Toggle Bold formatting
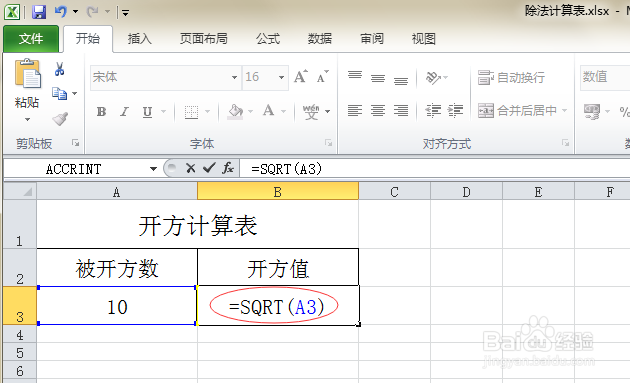Screen dimensions: 630x383 102,111
